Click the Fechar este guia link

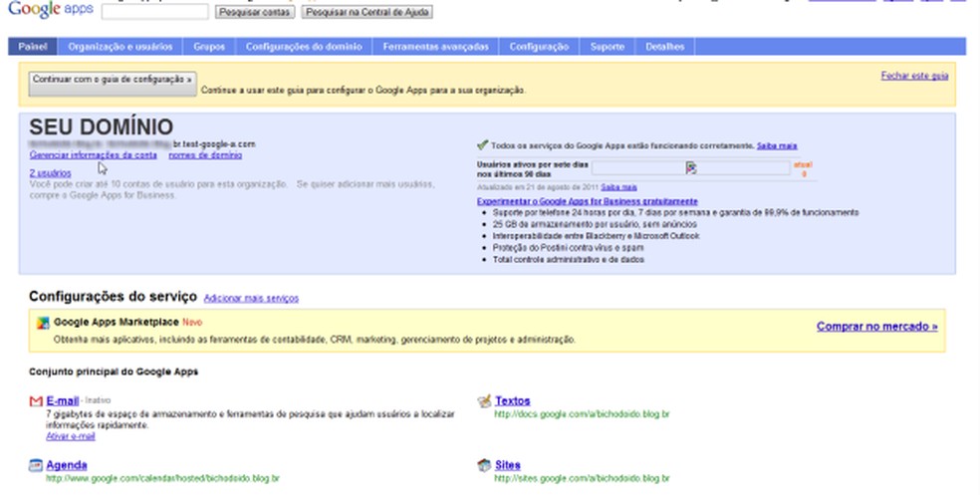(914, 76)
